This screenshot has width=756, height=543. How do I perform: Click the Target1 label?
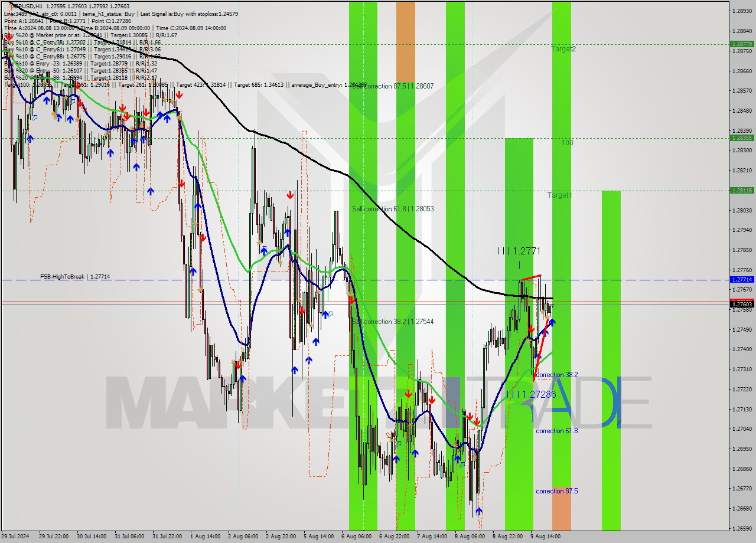click(559, 195)
